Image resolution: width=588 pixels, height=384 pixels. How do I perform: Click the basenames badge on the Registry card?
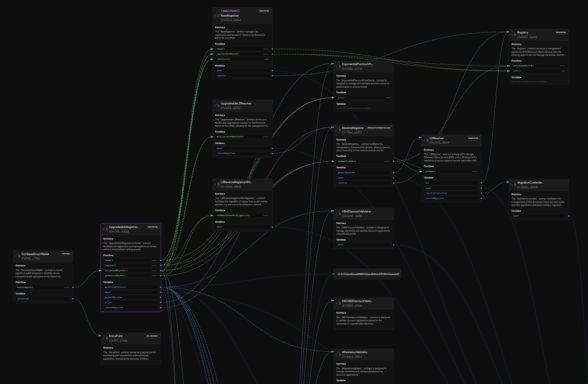[x=561, y=32]
